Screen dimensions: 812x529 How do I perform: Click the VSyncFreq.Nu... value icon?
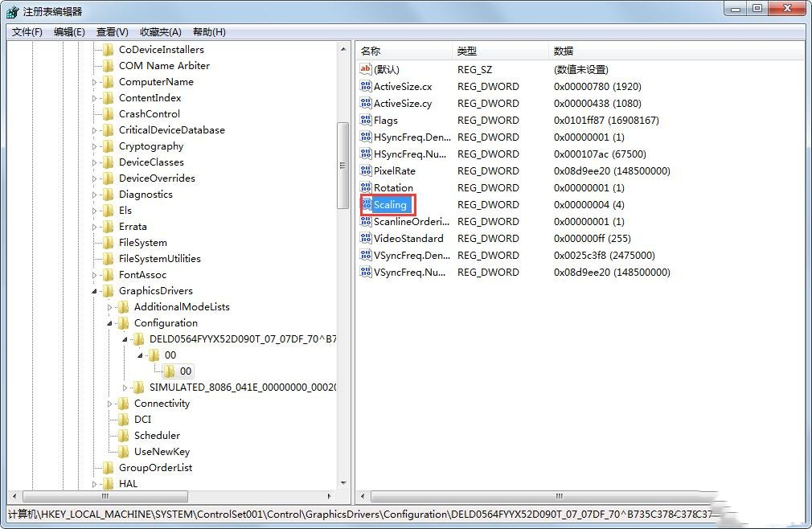coord(366,272)
